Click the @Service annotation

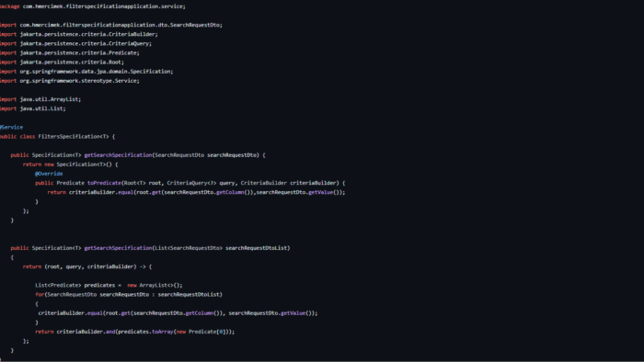pyautogui.click(x=11, y=127)
